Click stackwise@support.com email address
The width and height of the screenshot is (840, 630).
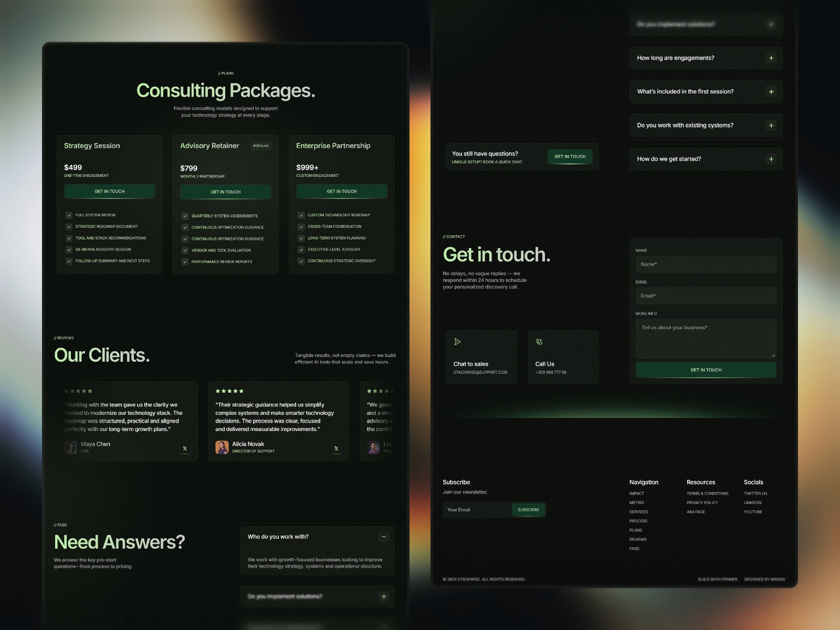pos(480,373)
